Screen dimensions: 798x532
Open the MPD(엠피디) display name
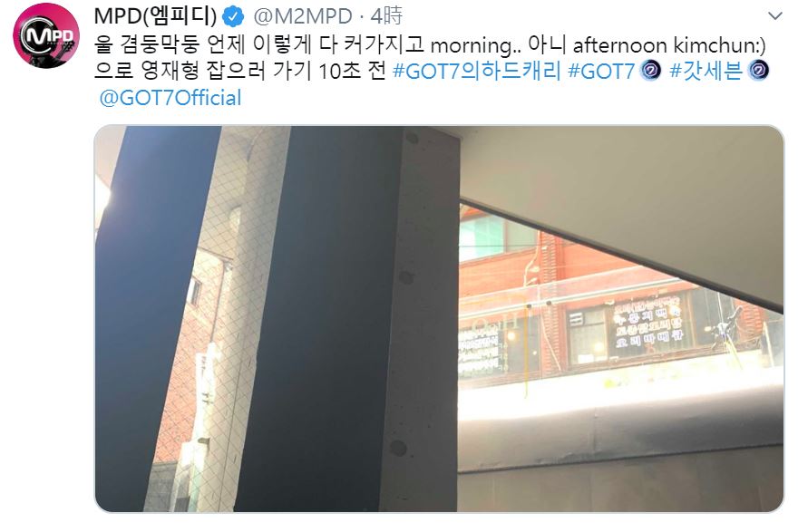(155, 16)
